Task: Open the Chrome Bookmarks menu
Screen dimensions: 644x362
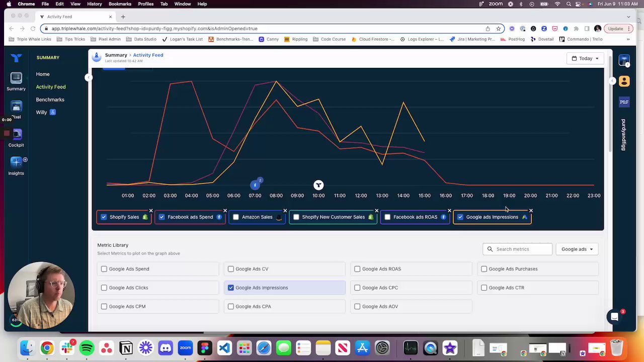Action: coord(120,4)
